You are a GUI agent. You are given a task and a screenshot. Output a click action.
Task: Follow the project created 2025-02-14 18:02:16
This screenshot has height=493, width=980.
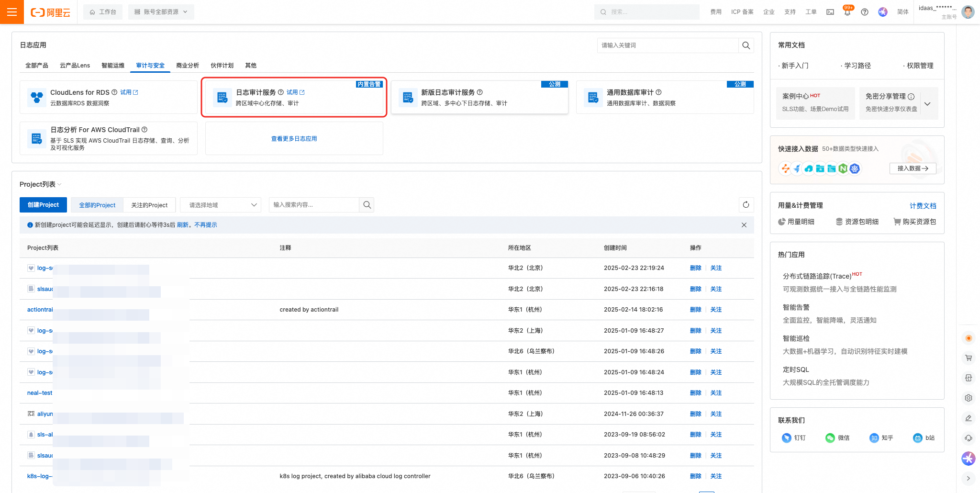(x=716, y=310)
